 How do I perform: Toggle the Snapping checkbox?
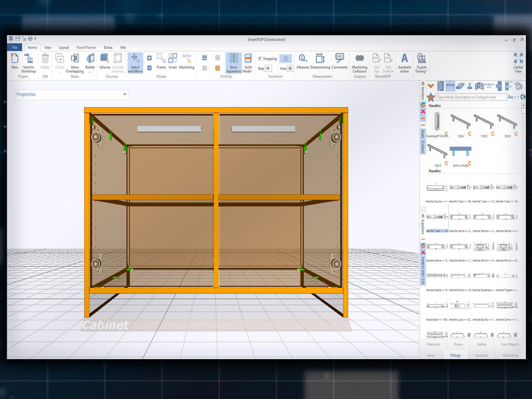pyautogui.click(x=260, y=59)
